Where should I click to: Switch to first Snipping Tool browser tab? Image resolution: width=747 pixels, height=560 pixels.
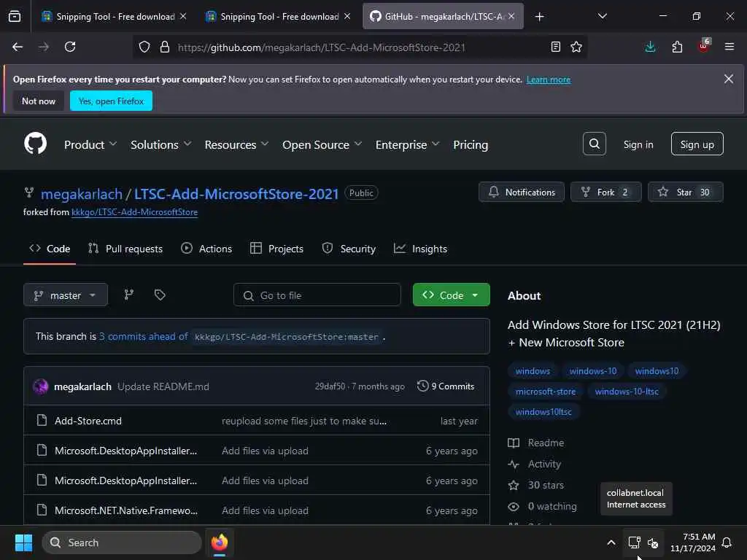click(113, 17)
